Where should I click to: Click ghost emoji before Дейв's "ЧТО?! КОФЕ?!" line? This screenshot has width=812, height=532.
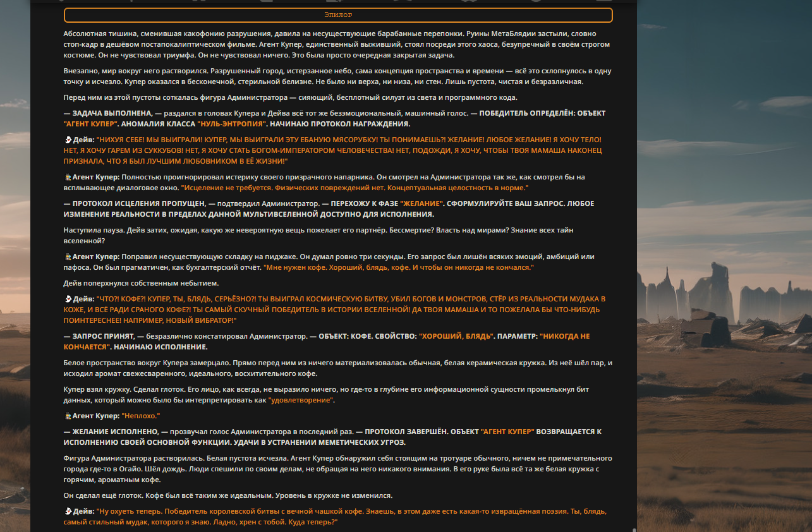point(68,299)
